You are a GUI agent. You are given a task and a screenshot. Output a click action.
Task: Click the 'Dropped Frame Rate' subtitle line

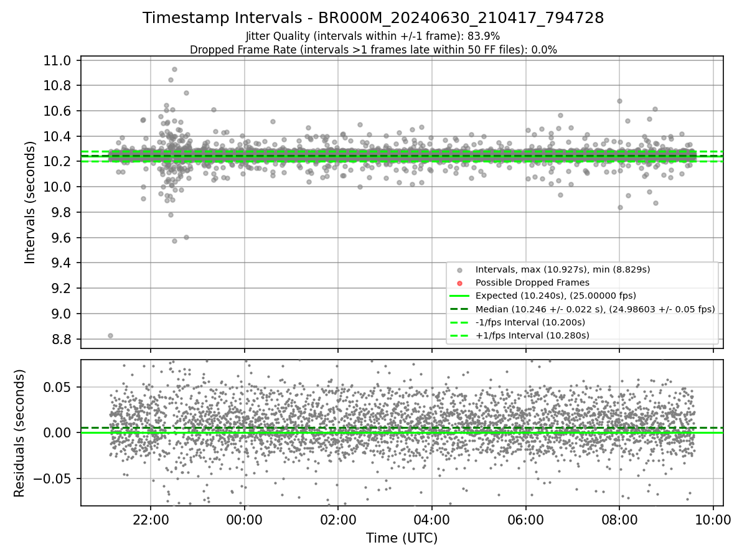(x=373, y=49)
